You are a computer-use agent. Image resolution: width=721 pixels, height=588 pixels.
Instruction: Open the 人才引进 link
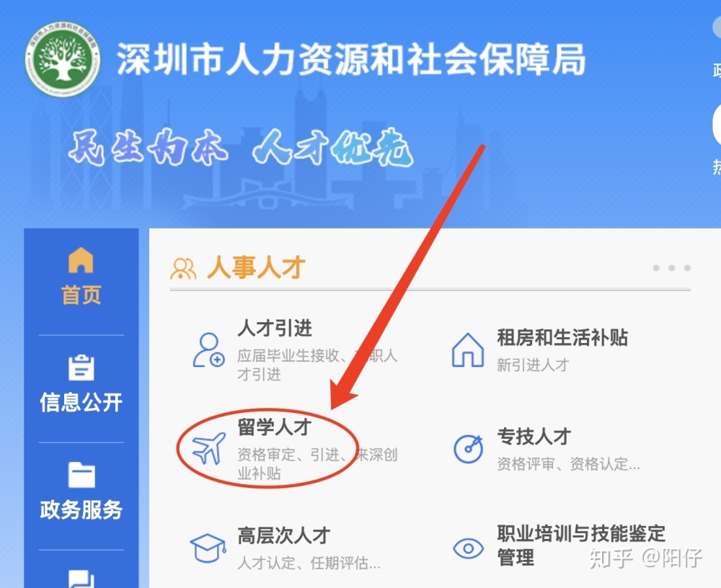(275, 329)
